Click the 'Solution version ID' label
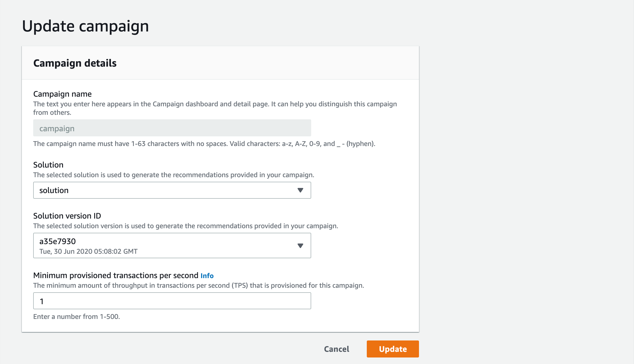The width and height of the screenshot is (634, 364). click(67, 216)
